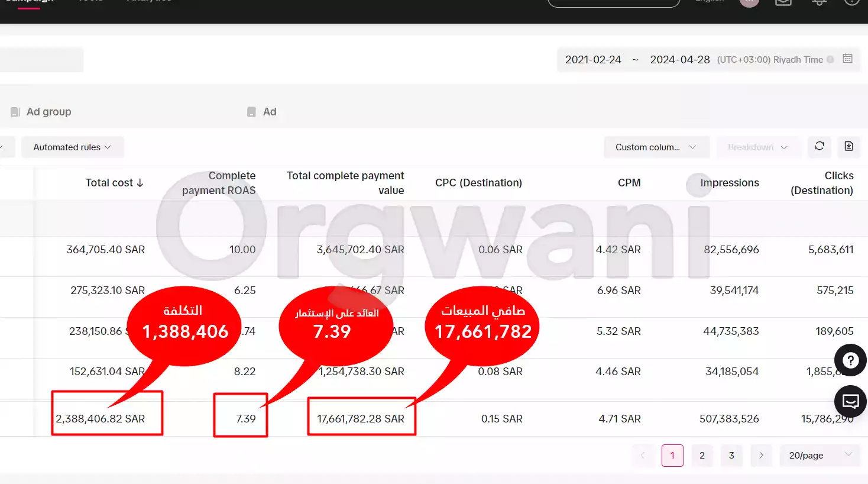
Task: Click CPC (Destination) column header
Action: point(478,183)
